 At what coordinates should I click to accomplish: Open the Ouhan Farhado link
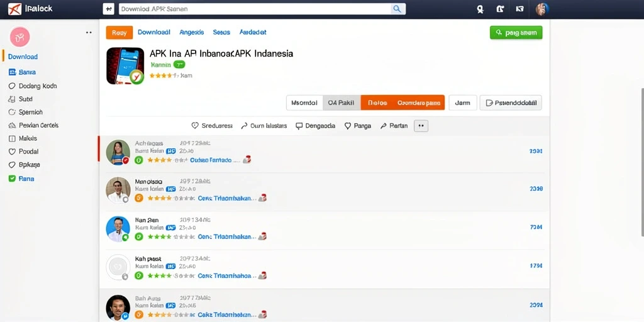coord(211,160)
